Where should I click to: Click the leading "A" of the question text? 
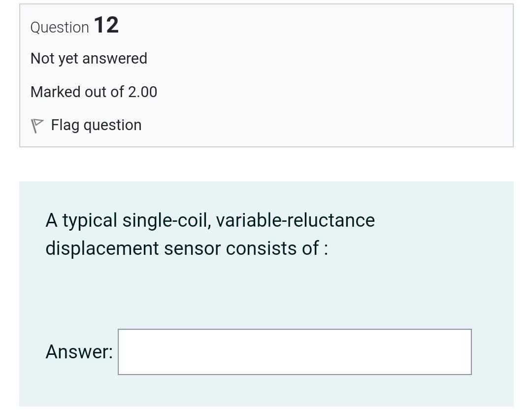pos(52,220)
